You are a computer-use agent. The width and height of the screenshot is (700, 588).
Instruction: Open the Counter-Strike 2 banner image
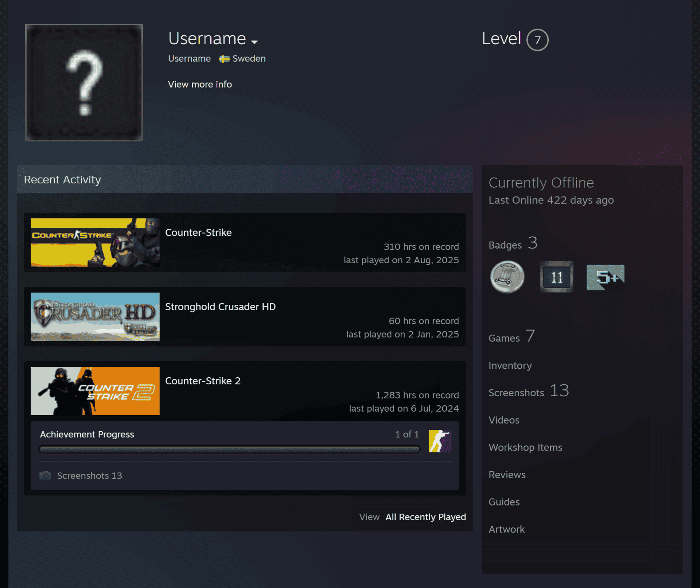click(95, 391)
